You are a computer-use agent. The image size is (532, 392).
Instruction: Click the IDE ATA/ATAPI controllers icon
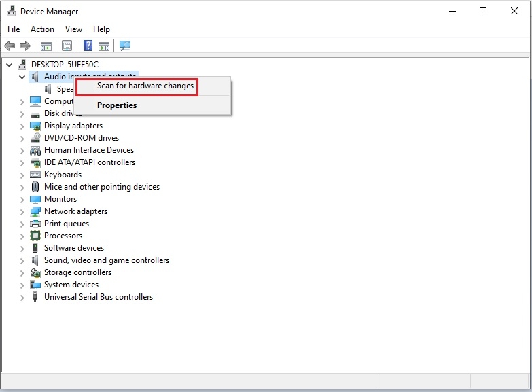35,162
